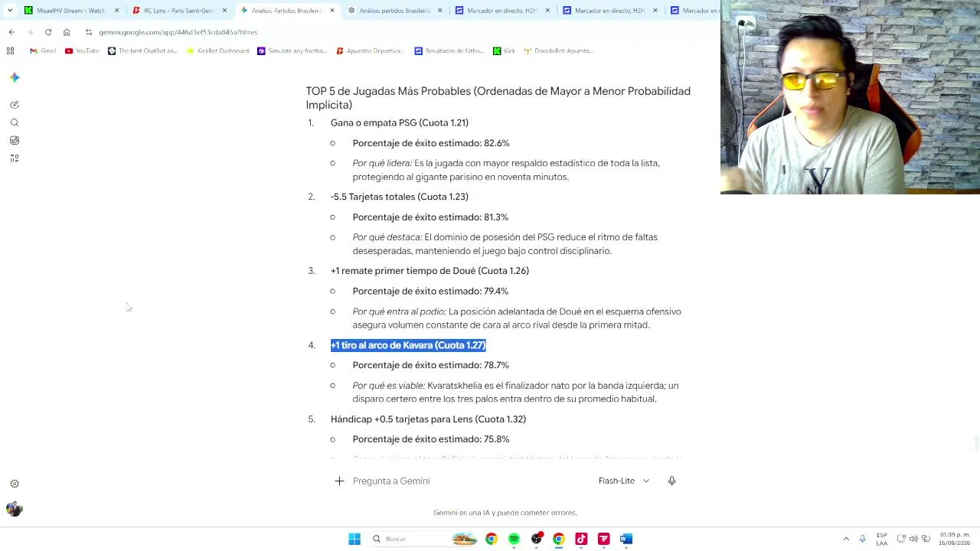Click 'Porcentaje de éxito estimado: 78.7%'

431,366
